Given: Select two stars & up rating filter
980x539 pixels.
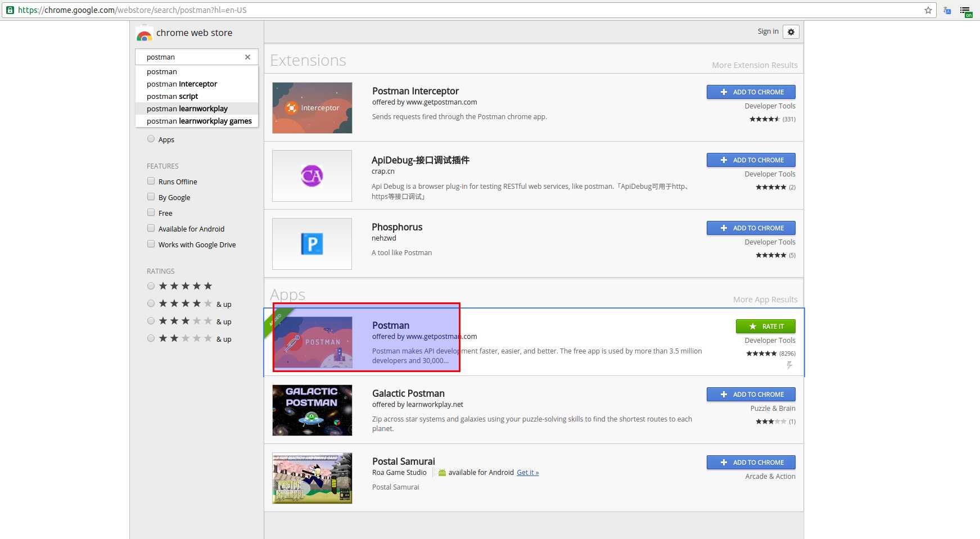Looking at the screenshot, I should point(151,338).
